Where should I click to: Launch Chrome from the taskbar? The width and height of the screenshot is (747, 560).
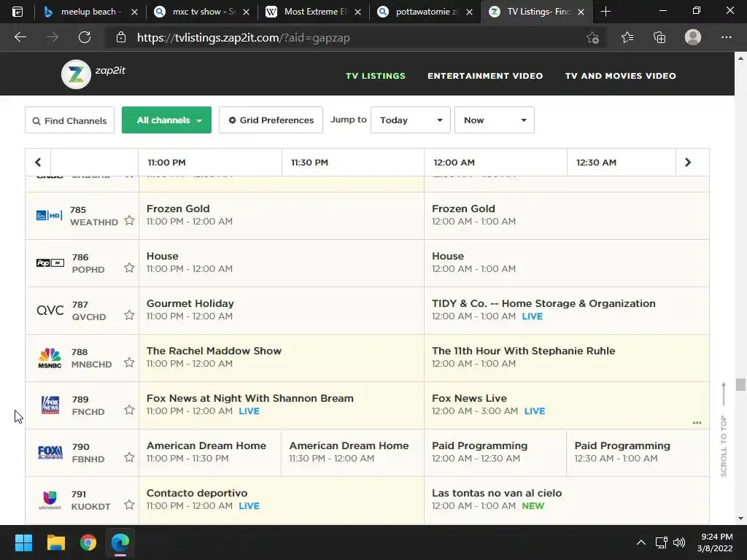(x=88, y=542)
